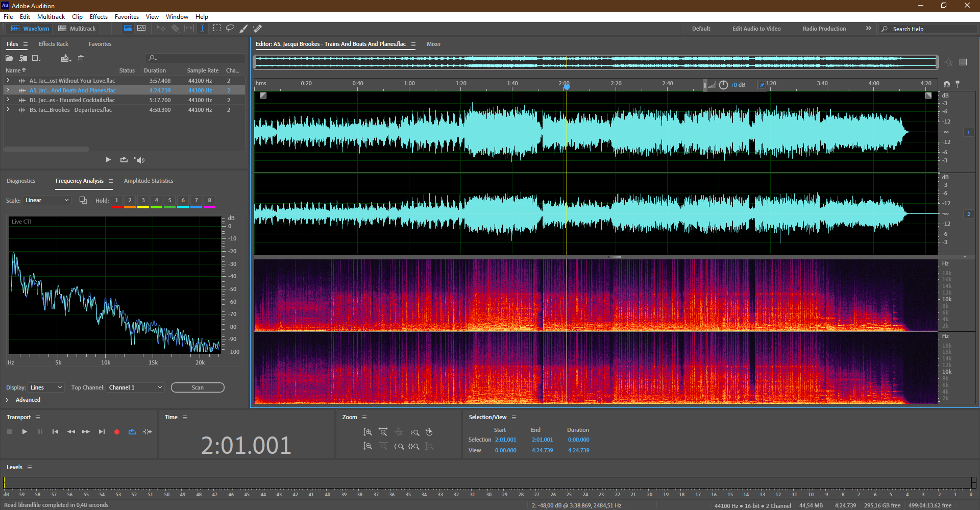The height and width of the screenshot is (510, 980).
Task: Toggle Loop Playback in Transport
Action: [132, 432]
